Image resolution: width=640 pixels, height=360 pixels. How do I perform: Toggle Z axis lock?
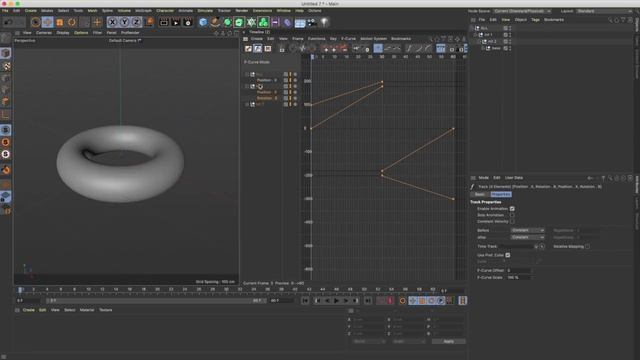136,22
